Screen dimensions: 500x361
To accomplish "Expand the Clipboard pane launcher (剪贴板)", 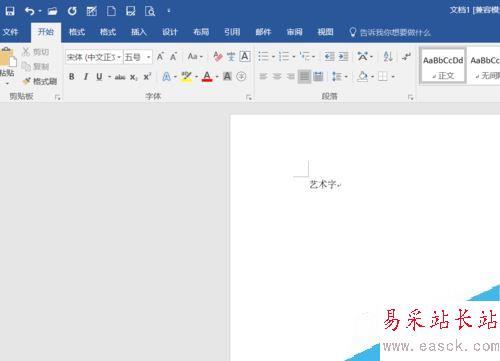I will coord(58,97).
